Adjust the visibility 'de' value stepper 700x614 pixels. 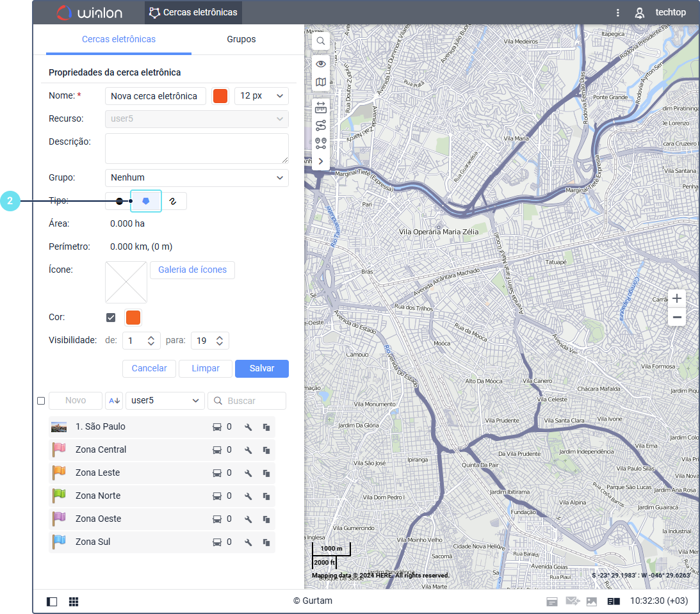[x=151, y=341]
